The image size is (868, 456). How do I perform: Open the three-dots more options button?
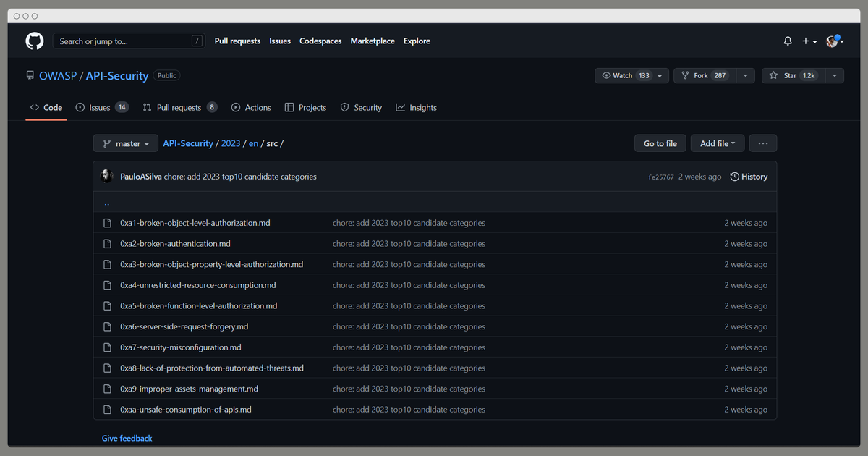[763, 143]
